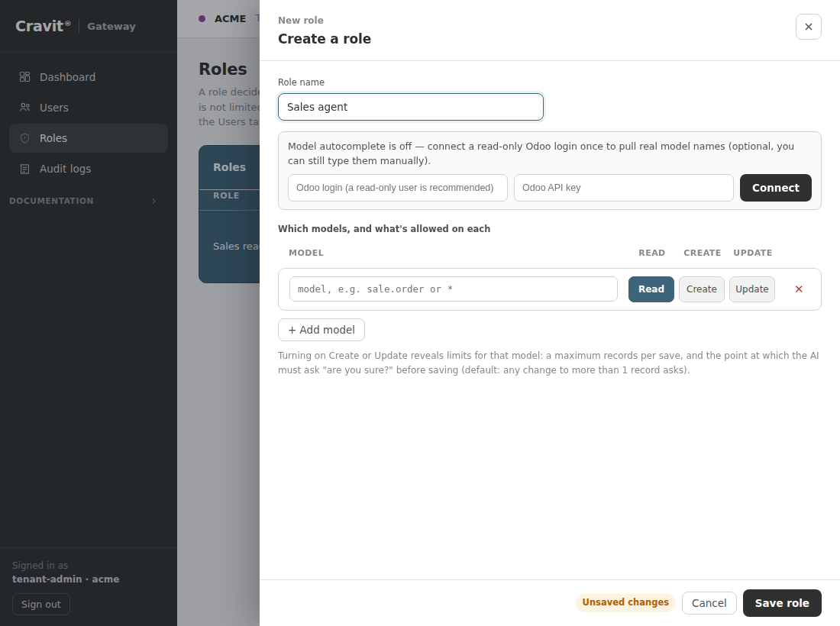Click the Unsaved changes badge

pyautogui.click(x=625, y=602)
